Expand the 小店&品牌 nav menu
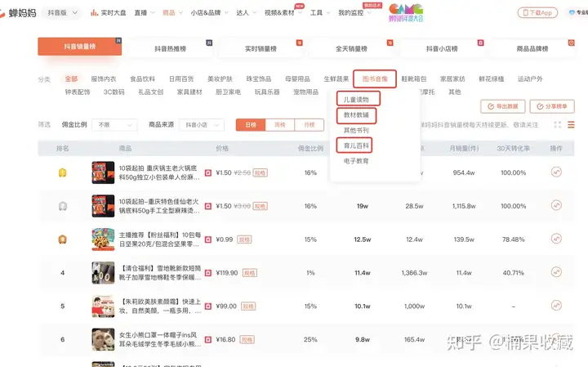This screenshot has height=367, width=588. [209, 13]
